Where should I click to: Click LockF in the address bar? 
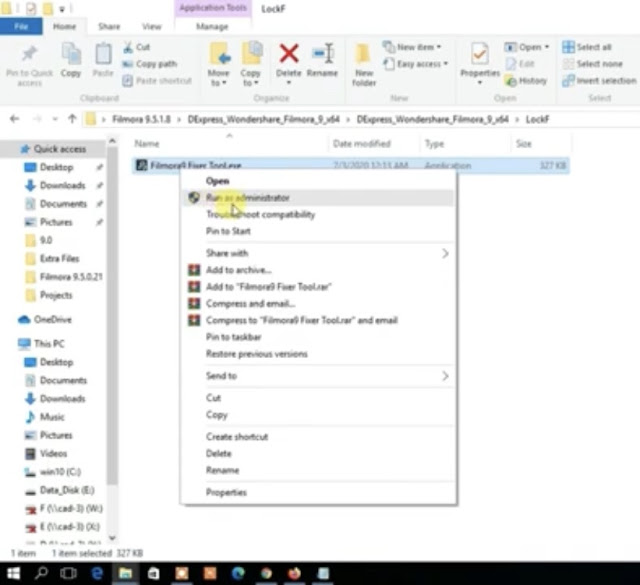[537, 119]
